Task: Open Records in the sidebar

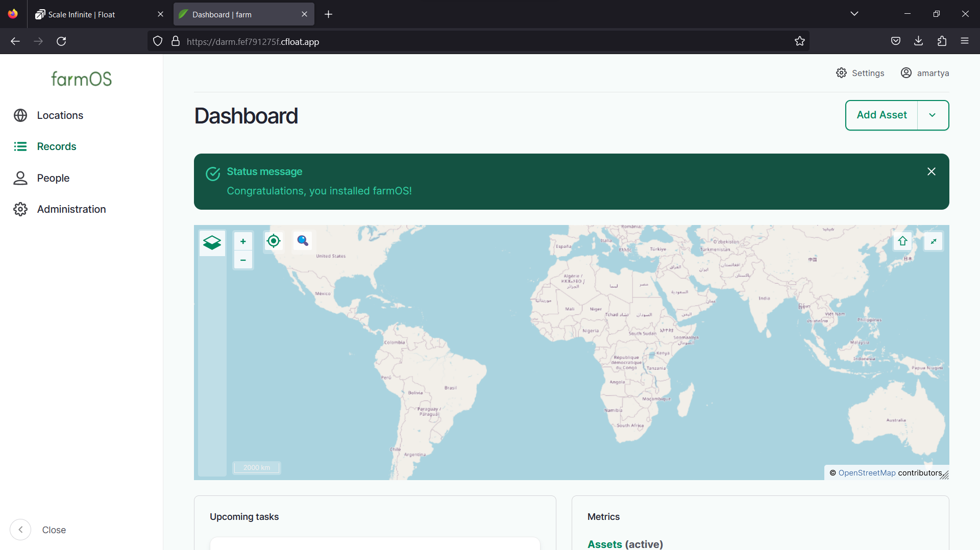Action: coord(57,146)
